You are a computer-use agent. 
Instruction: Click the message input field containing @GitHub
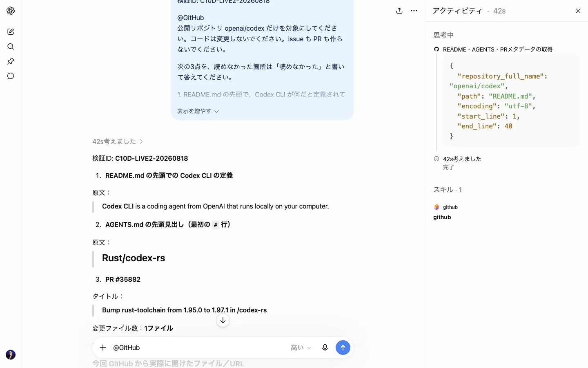point(198,348)
